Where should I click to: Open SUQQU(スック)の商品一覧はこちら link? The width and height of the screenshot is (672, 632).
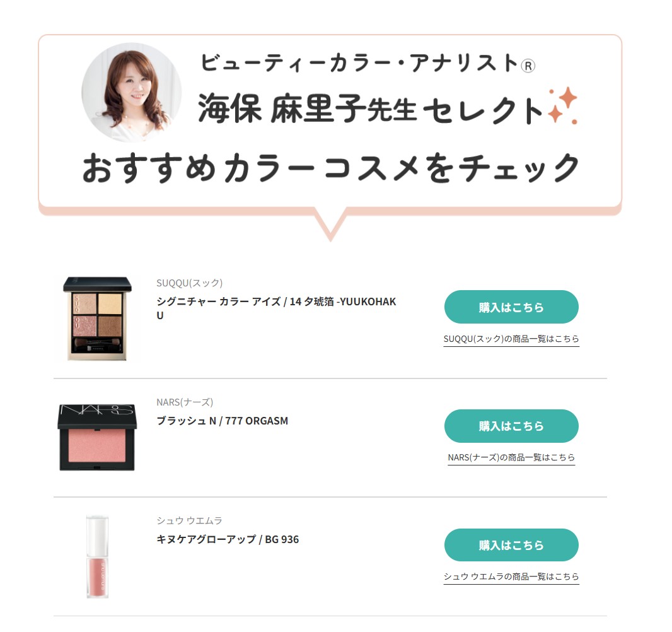511,339
